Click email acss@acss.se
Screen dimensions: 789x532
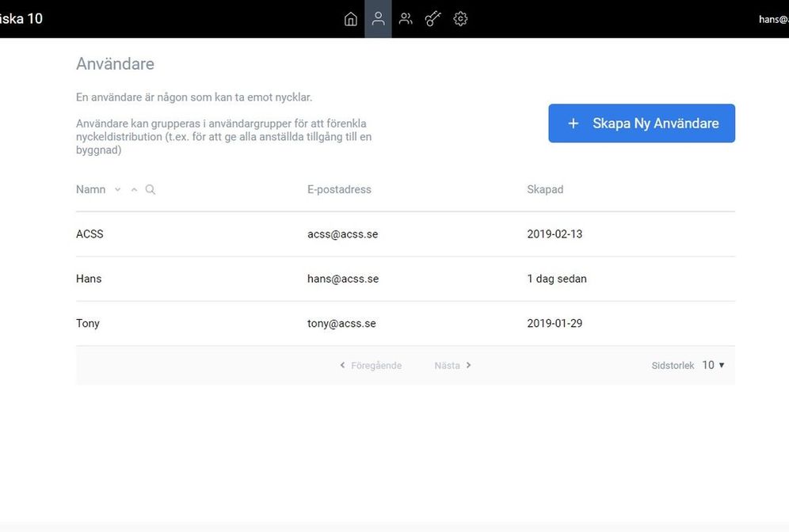(343, 234)
